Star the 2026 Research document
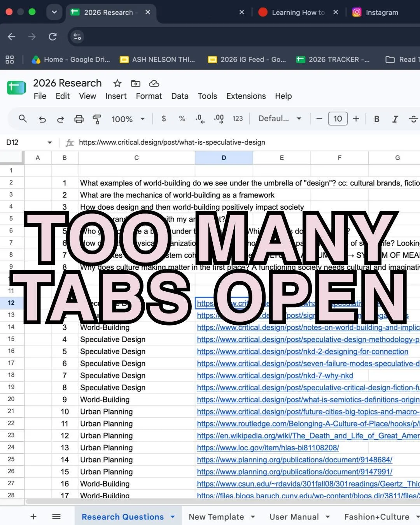420x525 pixels. tap(117, 83)
